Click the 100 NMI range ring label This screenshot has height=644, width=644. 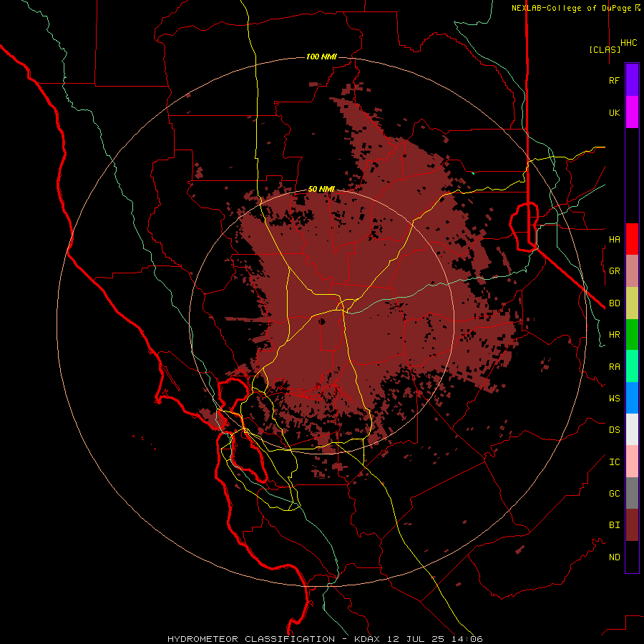click(x=321, y=57)
